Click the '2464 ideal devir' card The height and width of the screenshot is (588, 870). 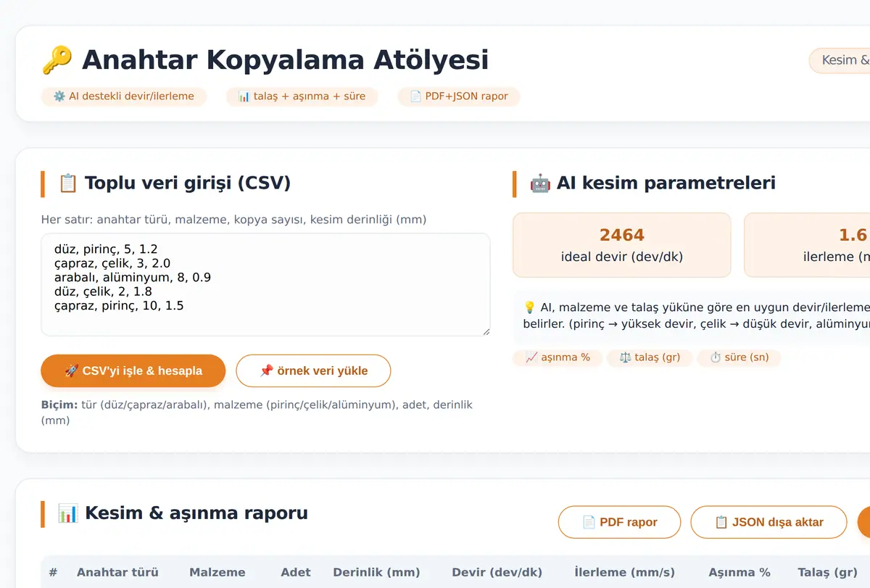[x=622, y=245]
